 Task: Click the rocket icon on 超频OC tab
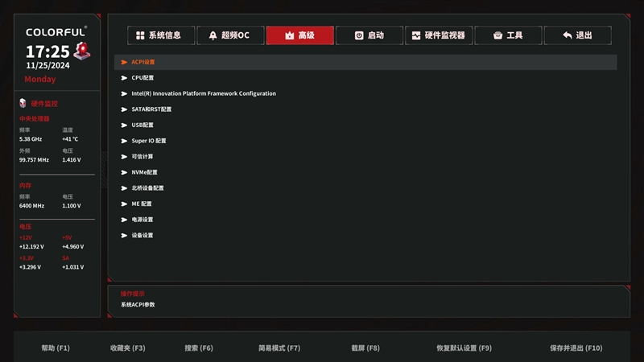pos(213,35)
